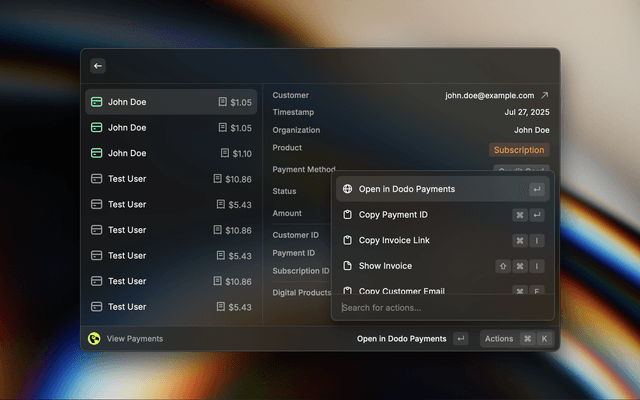Choose Show Invoice action
This screenshot has width=640, height=400.
442,266
